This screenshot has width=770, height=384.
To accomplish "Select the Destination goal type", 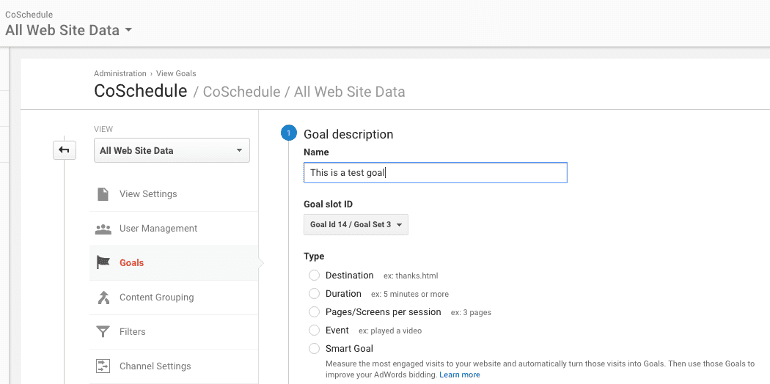I will click(x=314, y=275).
